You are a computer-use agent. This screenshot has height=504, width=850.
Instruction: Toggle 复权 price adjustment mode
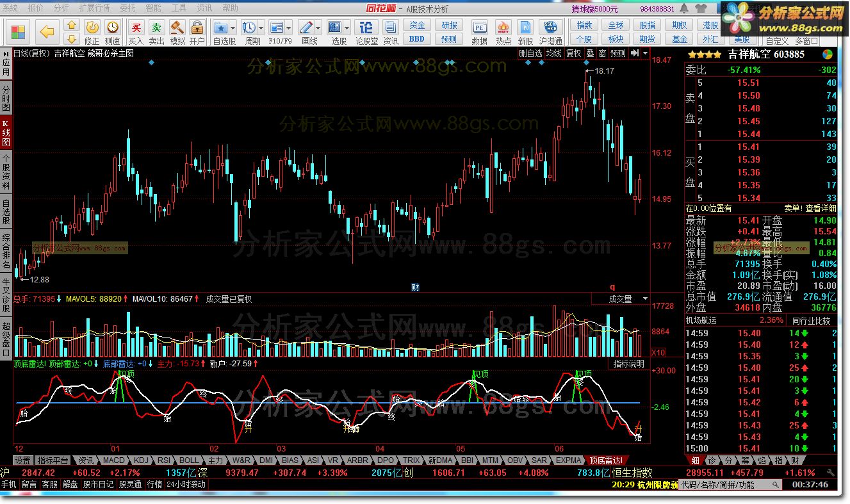point(574,54)
